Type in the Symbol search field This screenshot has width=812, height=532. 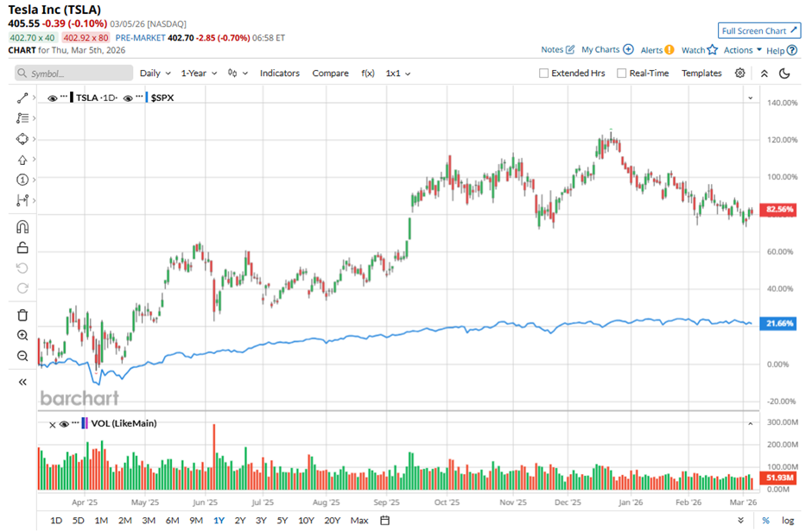[78, 73]
